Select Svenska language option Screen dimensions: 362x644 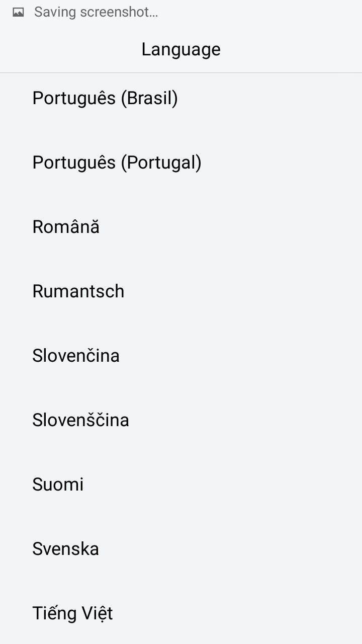pos(181,549)
